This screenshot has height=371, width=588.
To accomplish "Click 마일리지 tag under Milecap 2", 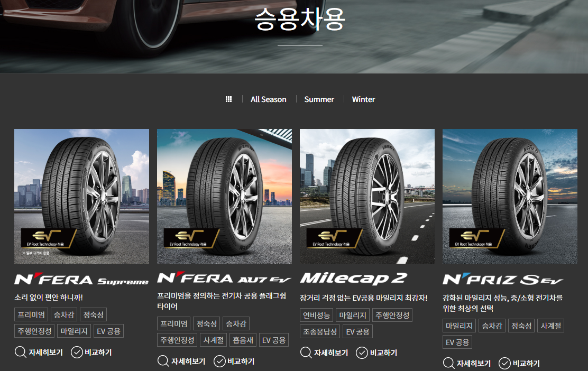I will pyautogui.click(x=353, y=315).
